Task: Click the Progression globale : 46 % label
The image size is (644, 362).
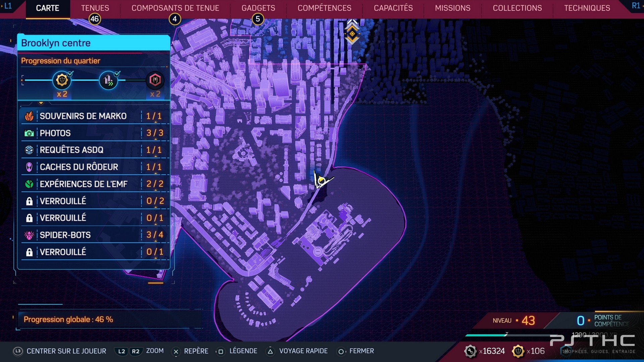Action: click(x=68, y=319)
